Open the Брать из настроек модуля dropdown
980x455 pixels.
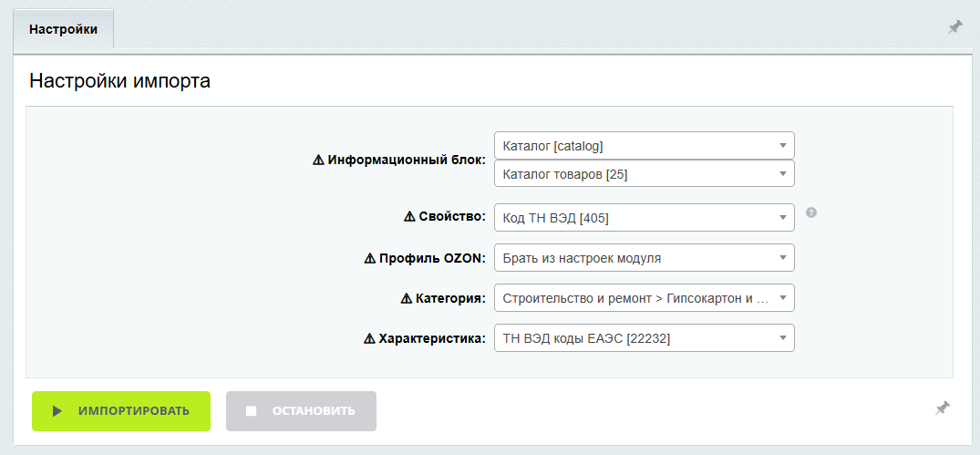(x=645, y=257)
